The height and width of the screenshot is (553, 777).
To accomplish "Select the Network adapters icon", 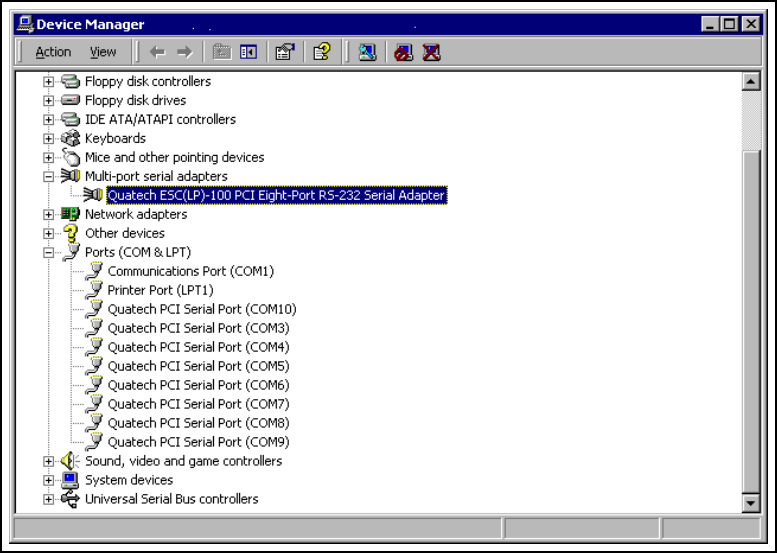I will coord(70,214).
